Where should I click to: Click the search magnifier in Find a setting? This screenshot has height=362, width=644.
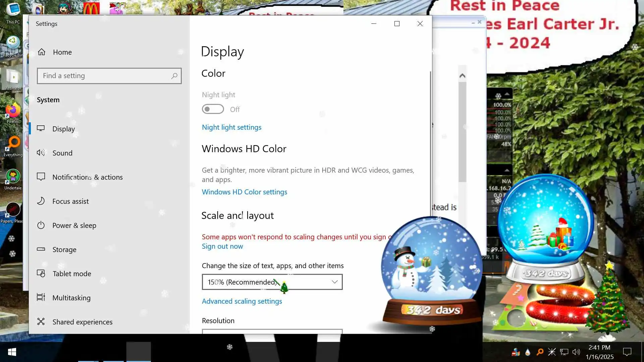[x=174, y=76]
